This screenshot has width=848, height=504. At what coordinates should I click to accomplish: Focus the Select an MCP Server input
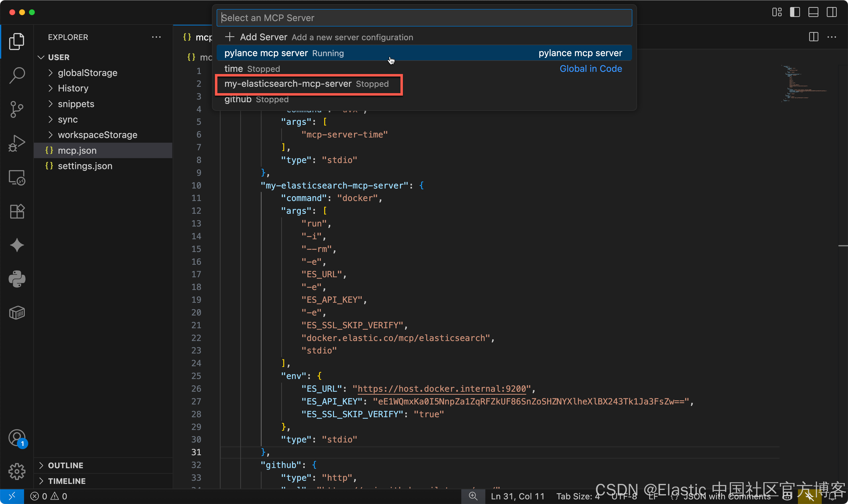tap(424, 18)
